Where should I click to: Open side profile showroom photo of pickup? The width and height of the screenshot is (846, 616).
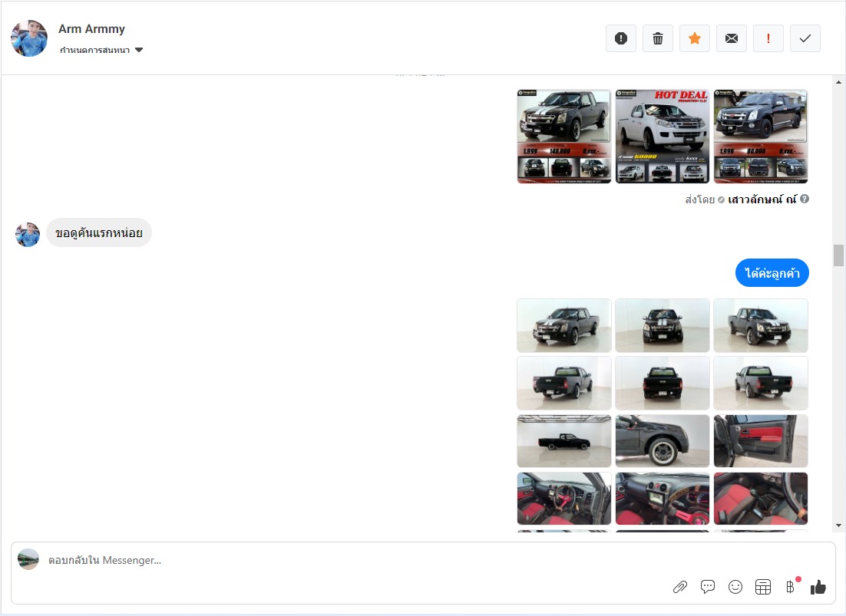point(564,441)
